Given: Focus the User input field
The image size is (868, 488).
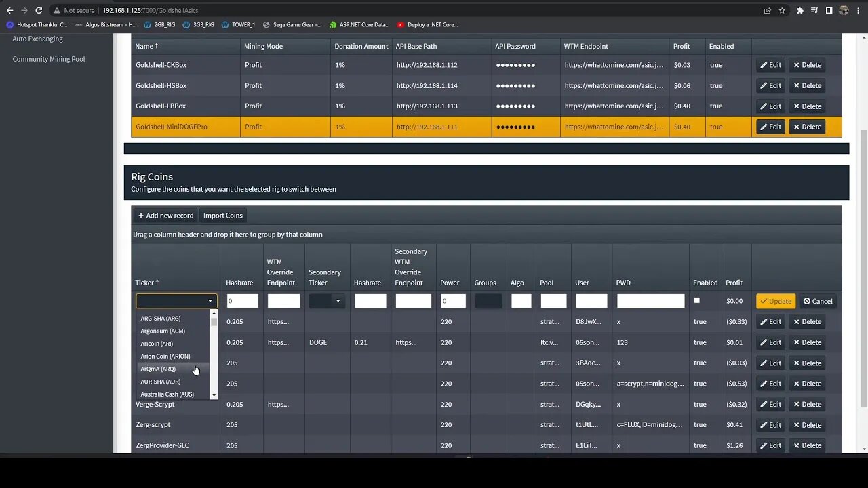Looking at the screenshot, I should tap(591, 301).
